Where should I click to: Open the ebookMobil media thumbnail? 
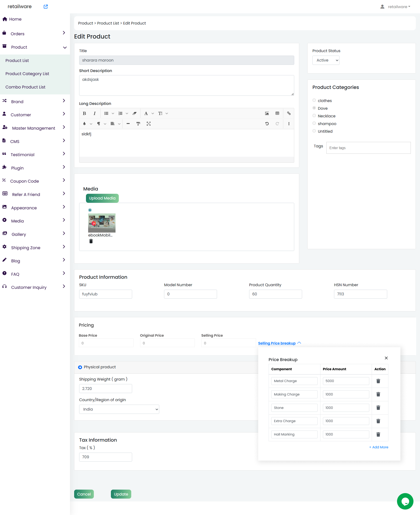coord(102,223)
